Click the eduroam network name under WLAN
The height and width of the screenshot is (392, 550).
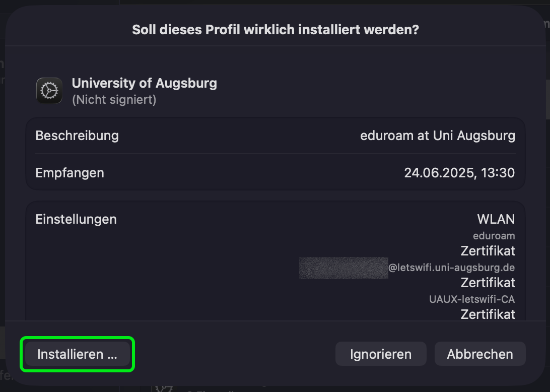494,235
